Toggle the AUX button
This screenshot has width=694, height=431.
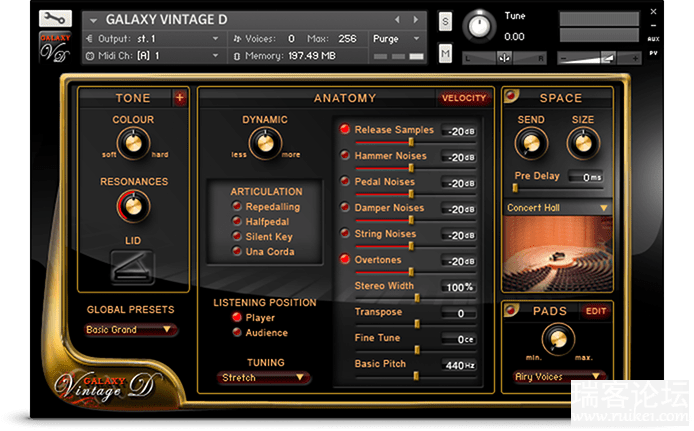653,39
